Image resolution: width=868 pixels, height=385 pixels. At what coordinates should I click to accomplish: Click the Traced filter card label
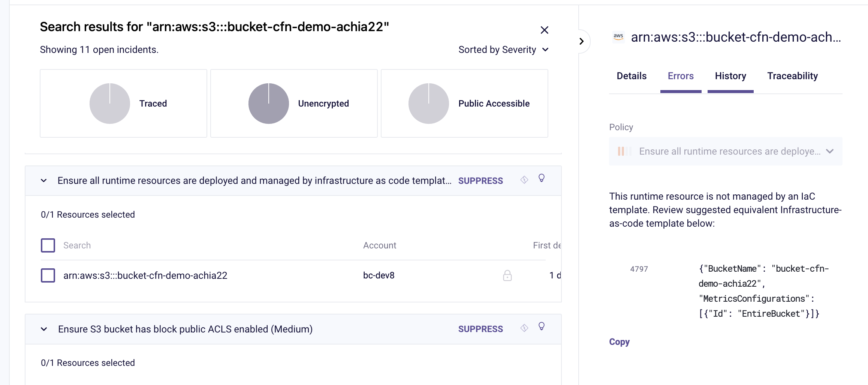(153, 104)
